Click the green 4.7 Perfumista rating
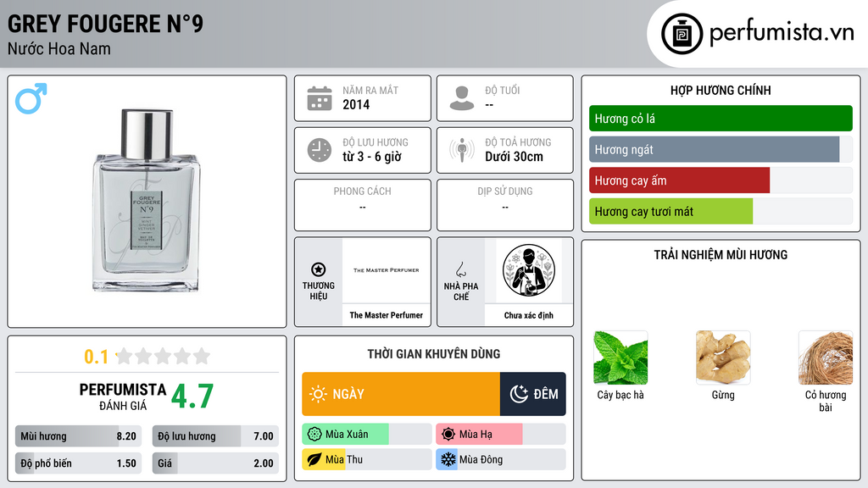The width and height of the screenshot is (868, 488). point(192,396)
